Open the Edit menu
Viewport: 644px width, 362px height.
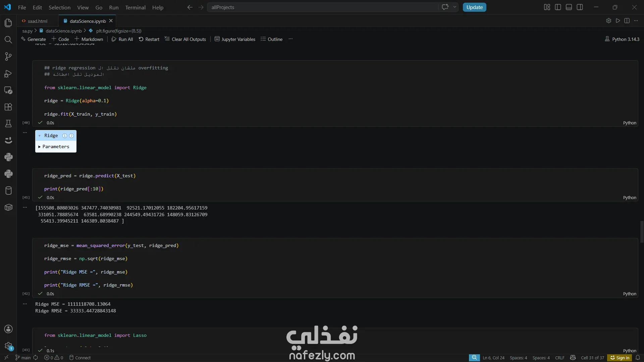click(37, 7)
